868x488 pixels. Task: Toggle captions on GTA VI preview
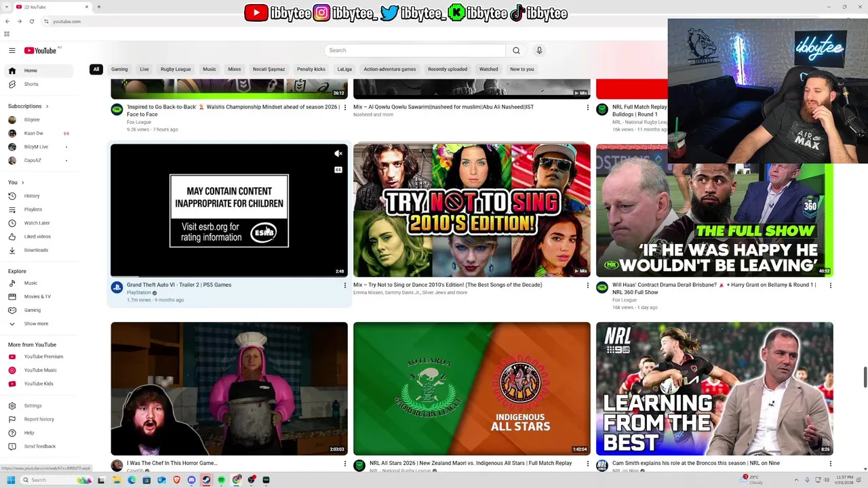pyautogui.click(x=338, y=170)
